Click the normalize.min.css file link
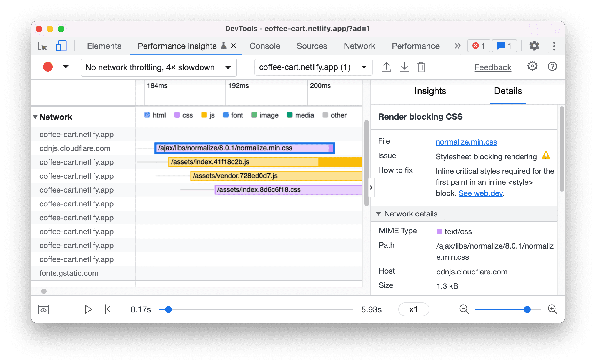The width and height of the screenshot is (596, 364). tap(467, 142)
